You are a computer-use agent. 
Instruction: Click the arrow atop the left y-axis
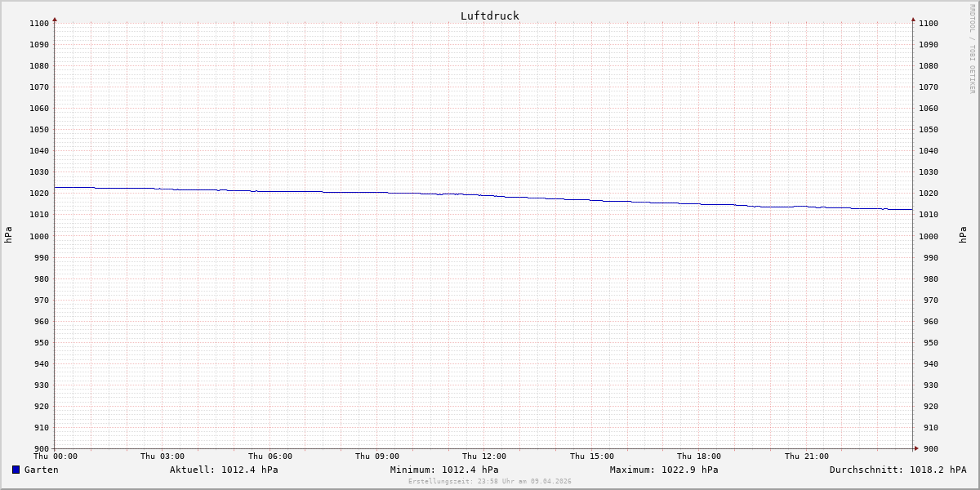55,19
